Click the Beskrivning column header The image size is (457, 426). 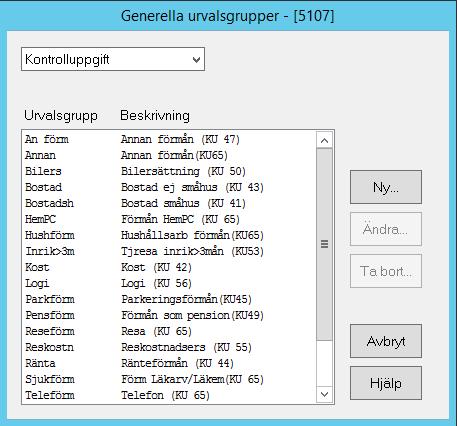(x=155, y=115)
